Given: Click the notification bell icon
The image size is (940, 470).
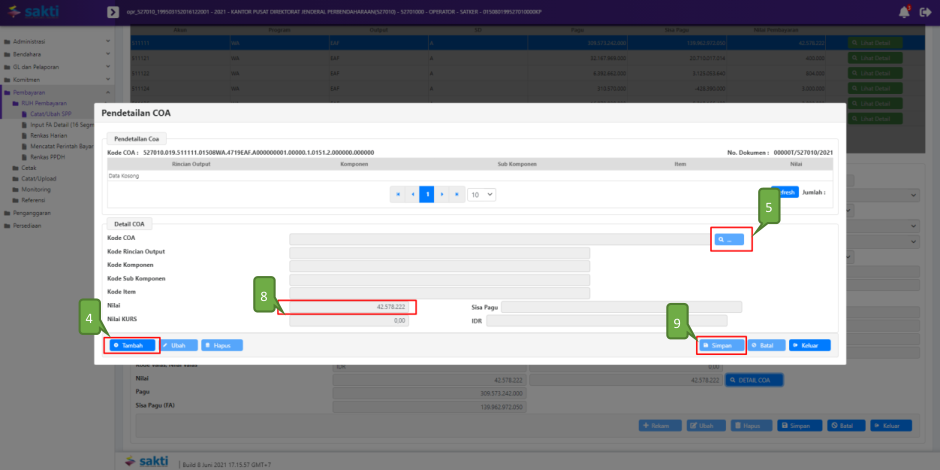Looking at the screenshot, I should pos(905,11).
